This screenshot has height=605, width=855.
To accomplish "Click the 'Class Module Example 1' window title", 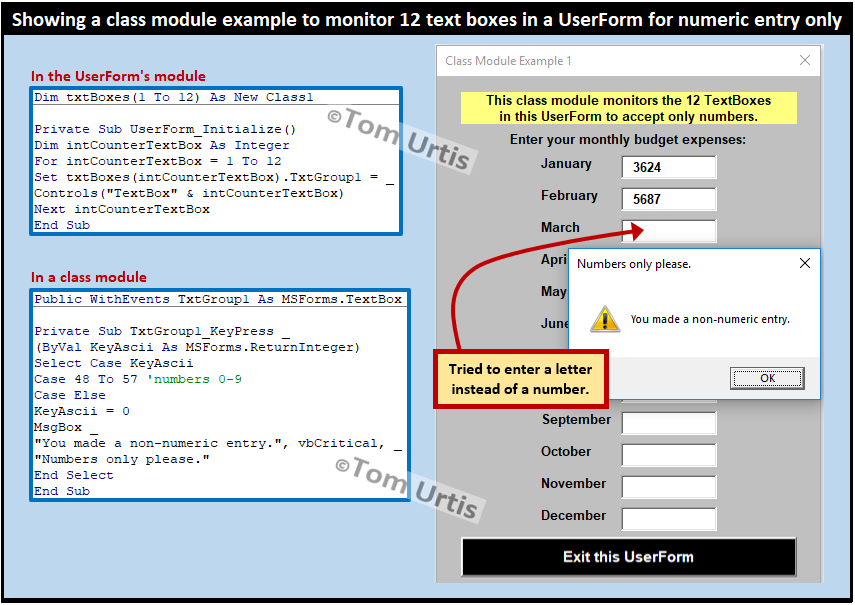I will tap(508, 60).
